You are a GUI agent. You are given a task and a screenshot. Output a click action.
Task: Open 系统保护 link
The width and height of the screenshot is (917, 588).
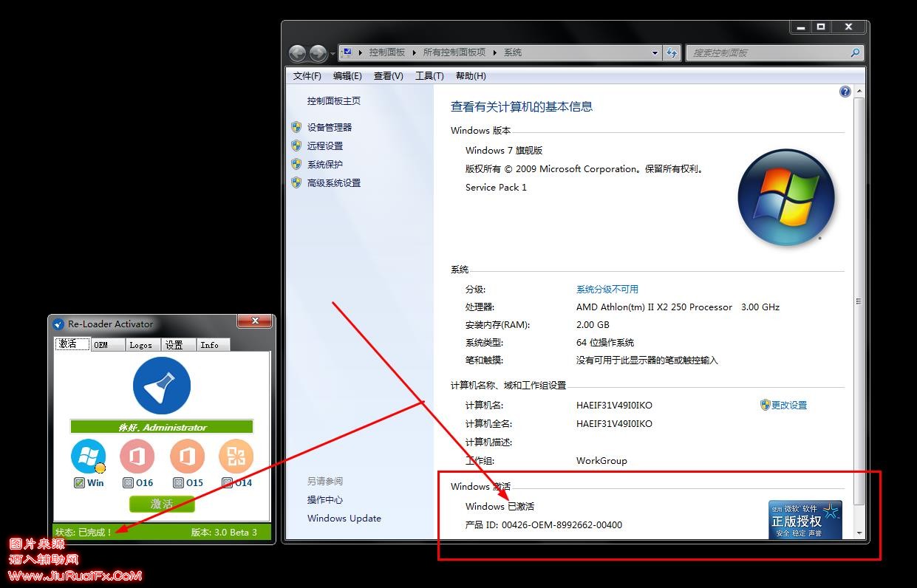325,164
